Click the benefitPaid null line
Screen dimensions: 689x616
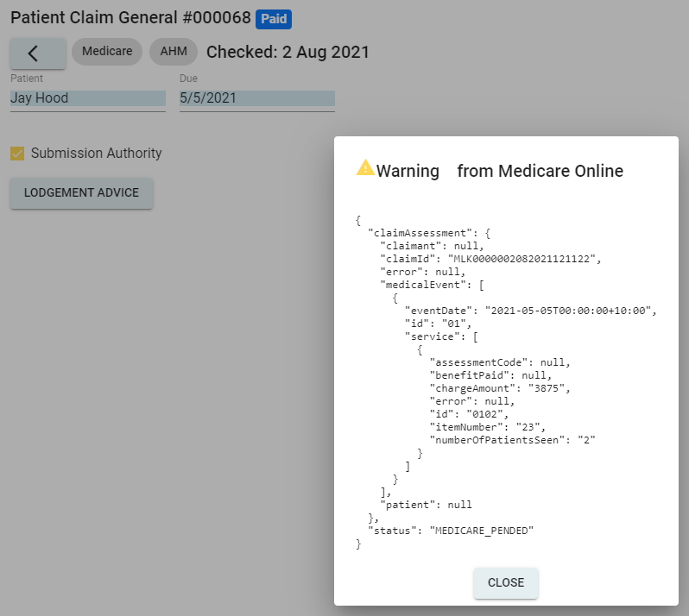[490, 375]
